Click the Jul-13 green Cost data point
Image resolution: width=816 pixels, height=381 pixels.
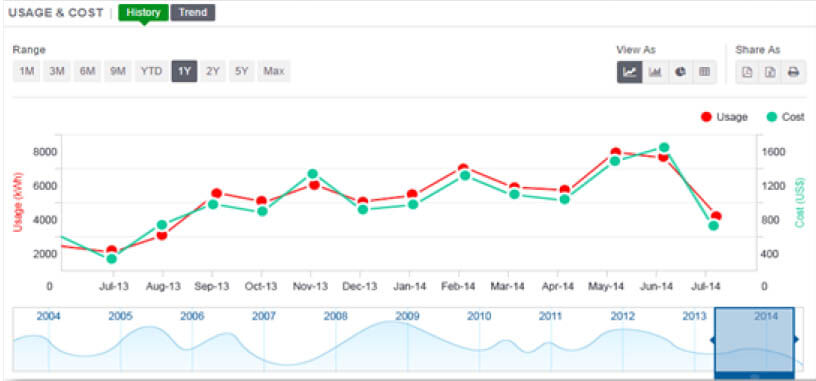click(x=111, y=259)
